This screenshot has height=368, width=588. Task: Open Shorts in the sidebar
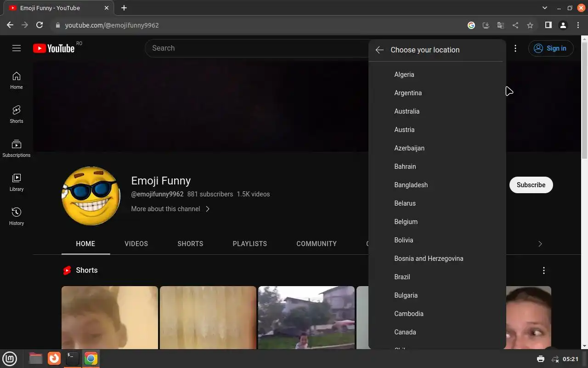[17, 115]
